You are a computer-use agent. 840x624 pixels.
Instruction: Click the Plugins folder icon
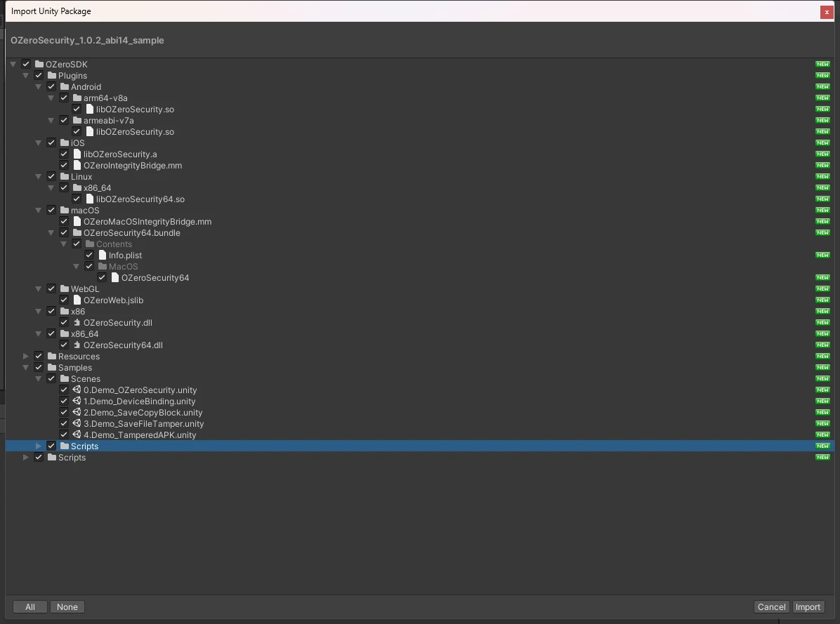coord(52,76)
